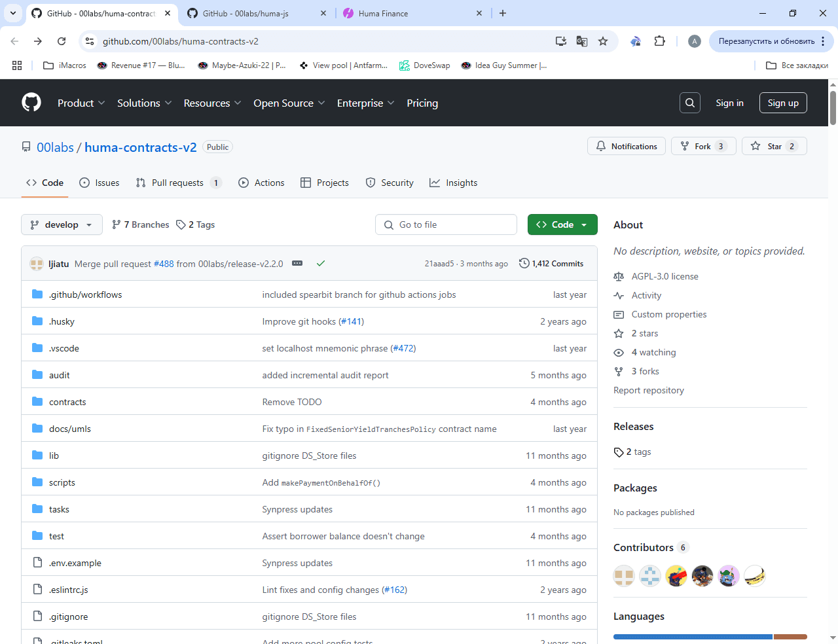
Task: Open the AGPL-3.0 license link
Action: 665,276
